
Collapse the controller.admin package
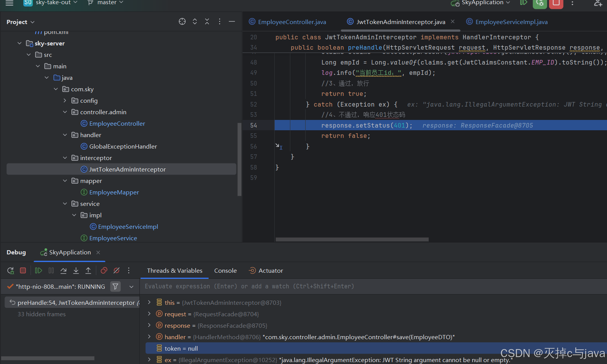pos(65,112)
